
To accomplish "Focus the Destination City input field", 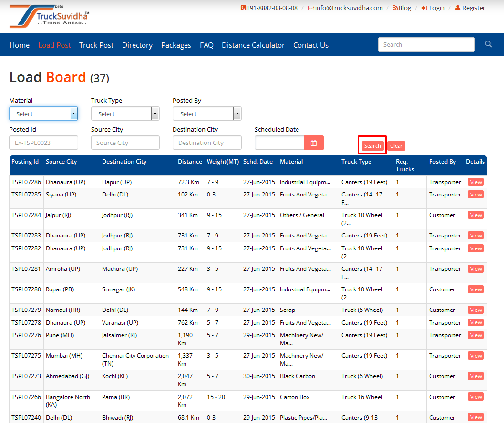I will tap(207, 143).
